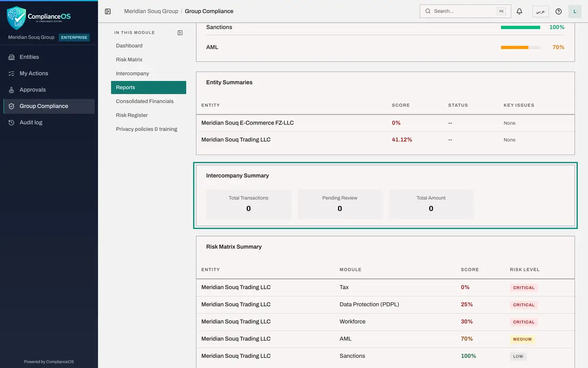588x368 pixels.
Task: Click the Total Amount card
Action: point(431,204)
